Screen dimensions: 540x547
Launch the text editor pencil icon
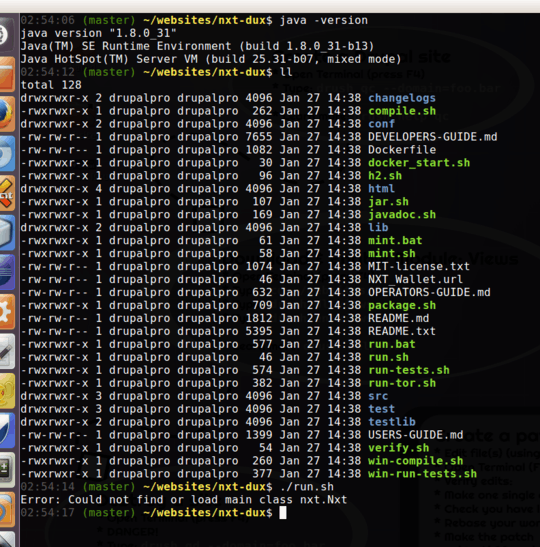(x=6, y=351)
